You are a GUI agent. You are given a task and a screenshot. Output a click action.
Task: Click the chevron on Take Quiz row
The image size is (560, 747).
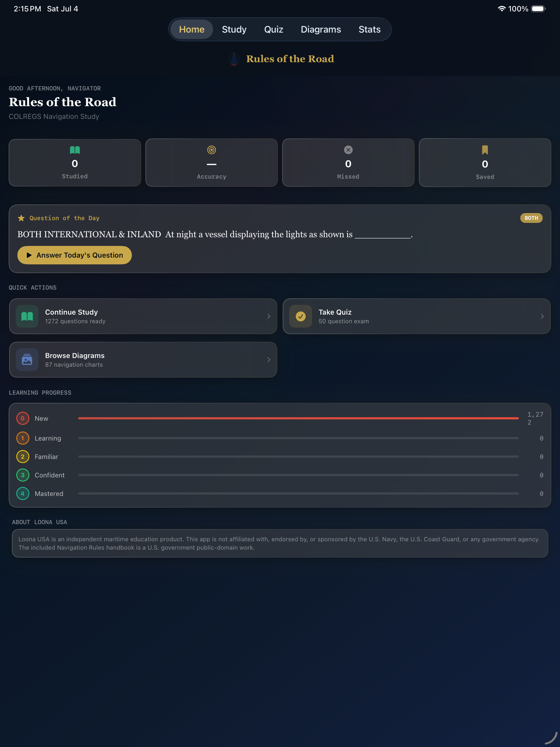point(542,316)
